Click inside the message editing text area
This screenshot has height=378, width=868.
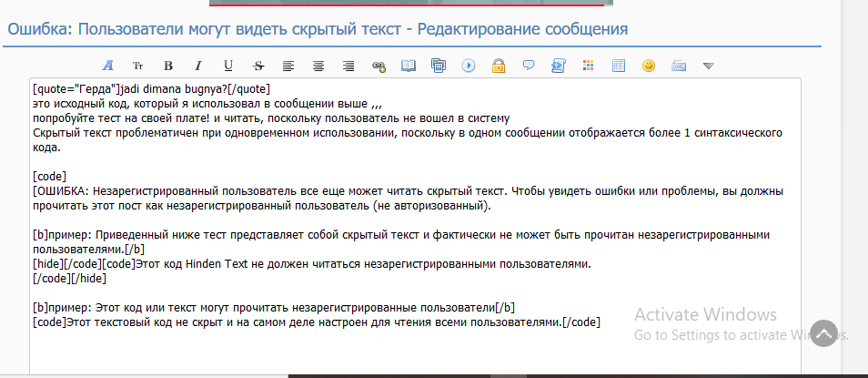415,228
